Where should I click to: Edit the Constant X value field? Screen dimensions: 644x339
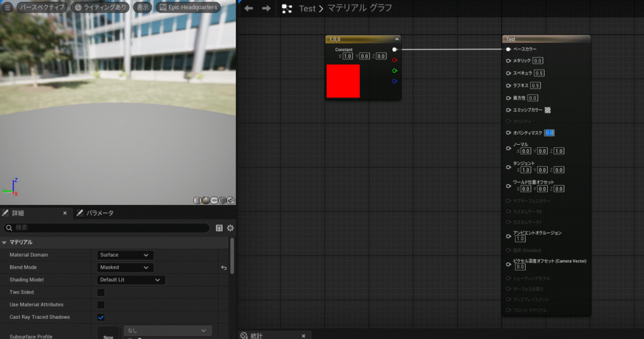click(347, 57)
